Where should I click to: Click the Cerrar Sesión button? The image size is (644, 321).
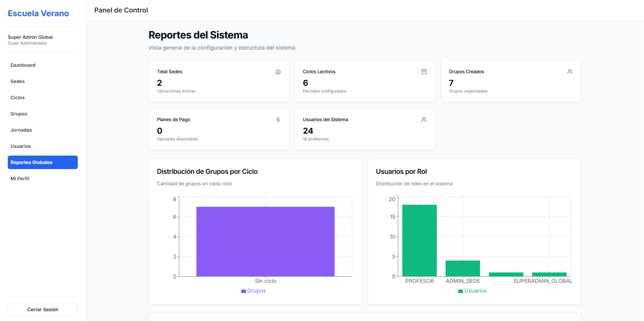[x=43, y=310]
